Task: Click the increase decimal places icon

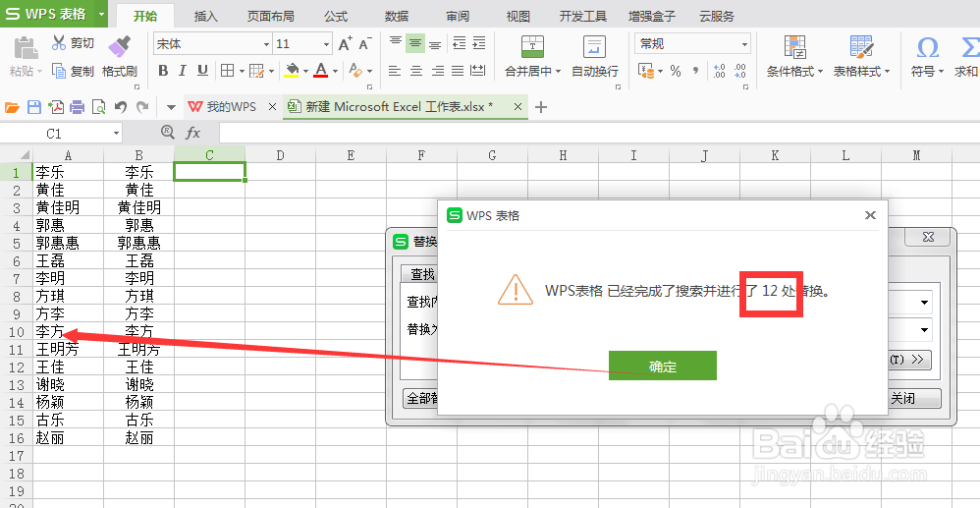Action: (719, 71)
